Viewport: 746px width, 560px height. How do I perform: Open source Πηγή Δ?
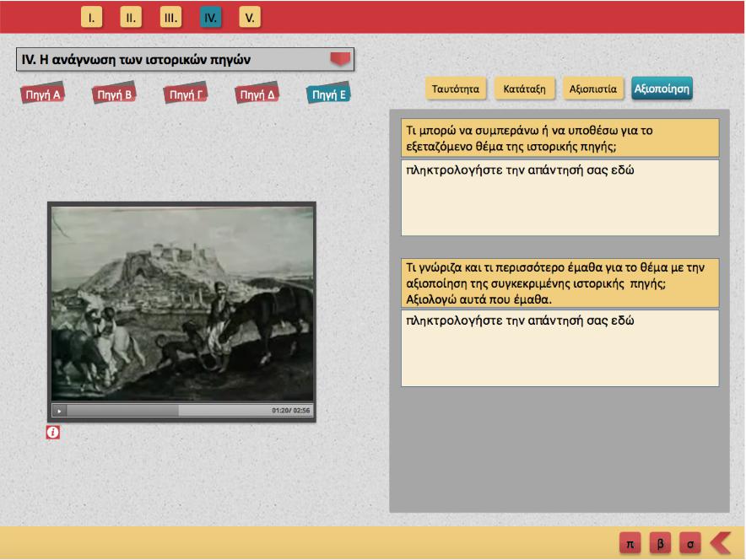click(x=257, y=94)
